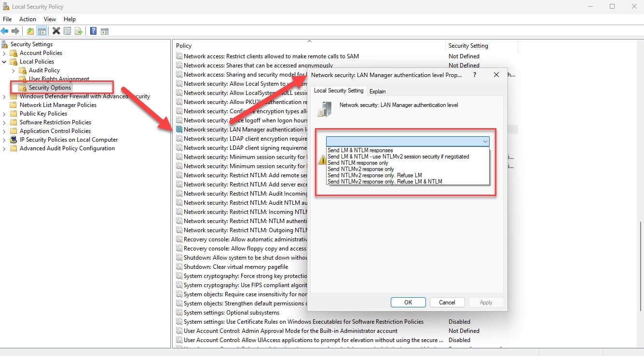Screen dimensions: 644x356
Task: Collapse the Local Policies tree node
Action: tap(4, 62)
